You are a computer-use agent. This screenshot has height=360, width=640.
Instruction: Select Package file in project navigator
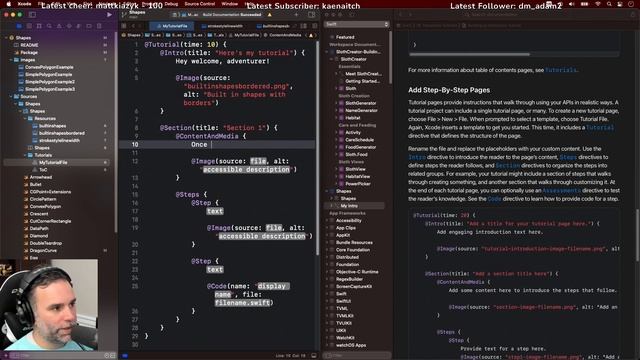click(x=29, y=52)
